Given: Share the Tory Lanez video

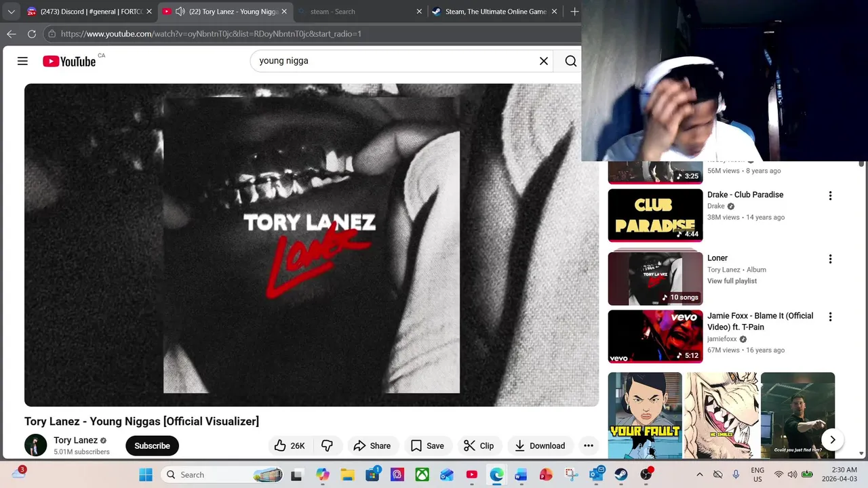Looking at the screenshot, I should click(372, 445).
